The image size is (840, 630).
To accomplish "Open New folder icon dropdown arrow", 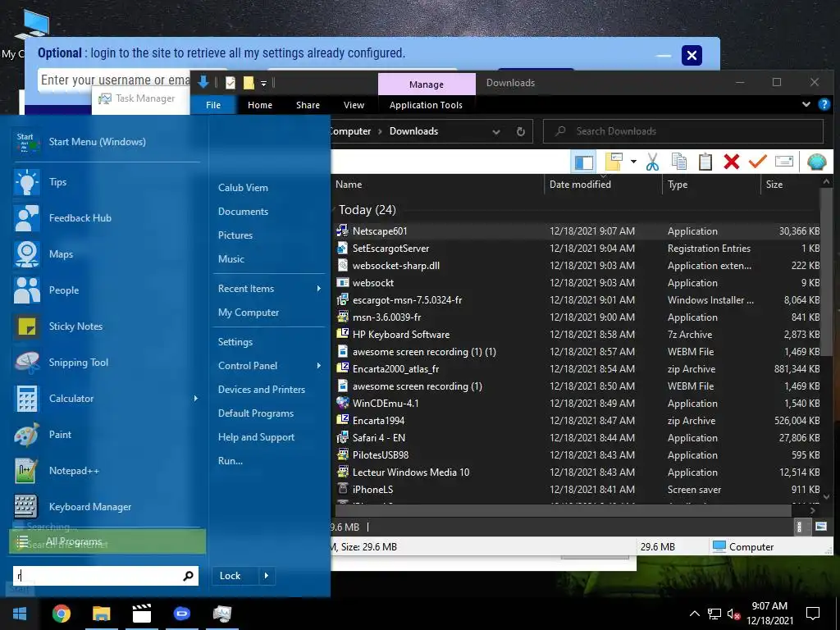I will click(x=633, y=162).
